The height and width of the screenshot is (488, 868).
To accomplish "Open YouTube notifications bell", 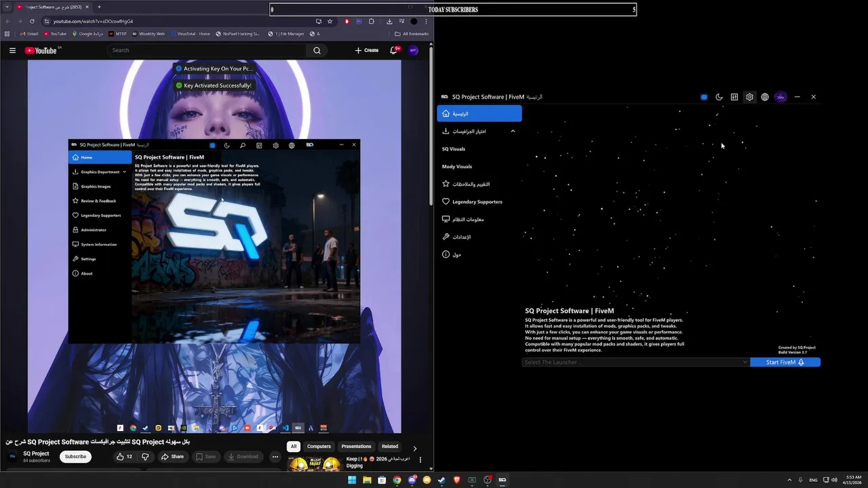I will (393, 50).
